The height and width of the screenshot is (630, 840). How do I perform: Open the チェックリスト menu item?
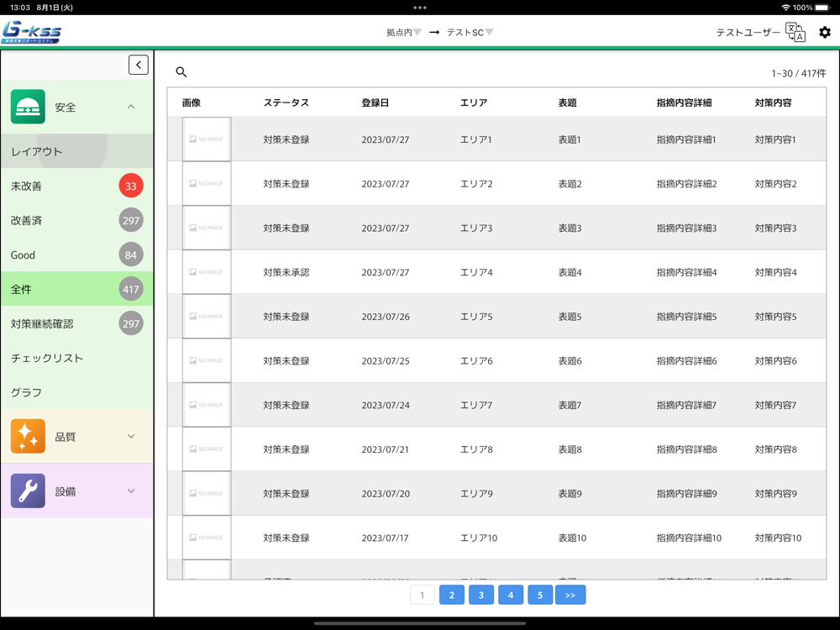76,358
